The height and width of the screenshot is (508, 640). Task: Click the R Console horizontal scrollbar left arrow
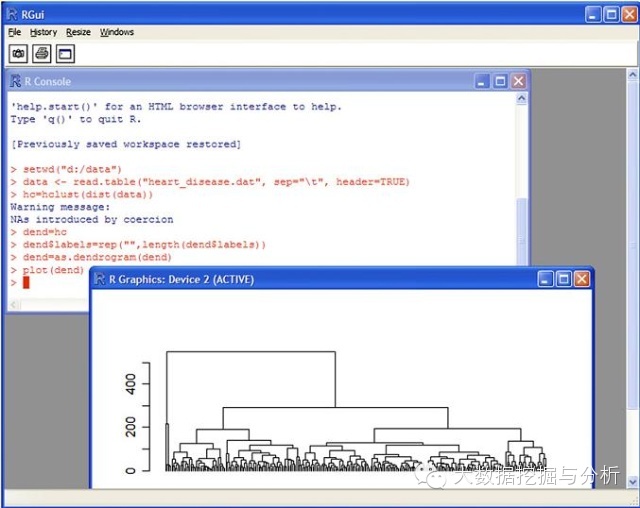(x=15, y=304)
